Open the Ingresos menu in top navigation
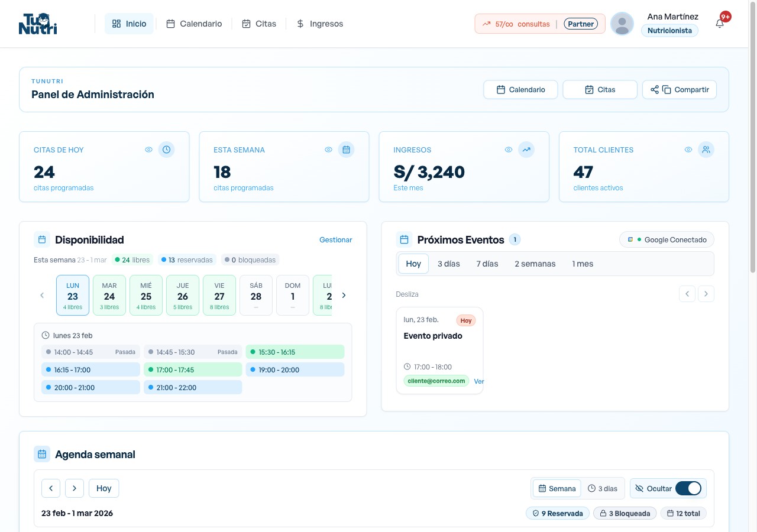 (x=319, y=24)
